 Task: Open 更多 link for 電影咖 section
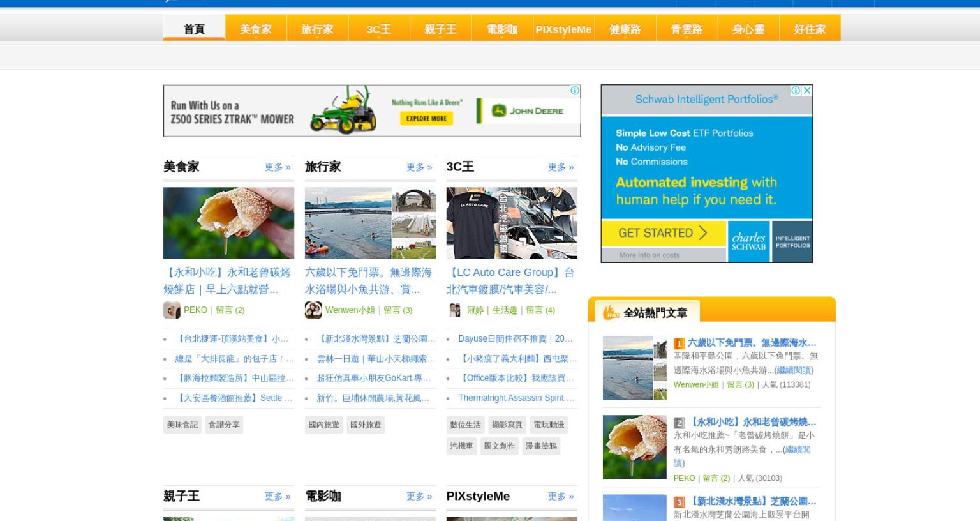click(419, 497)
